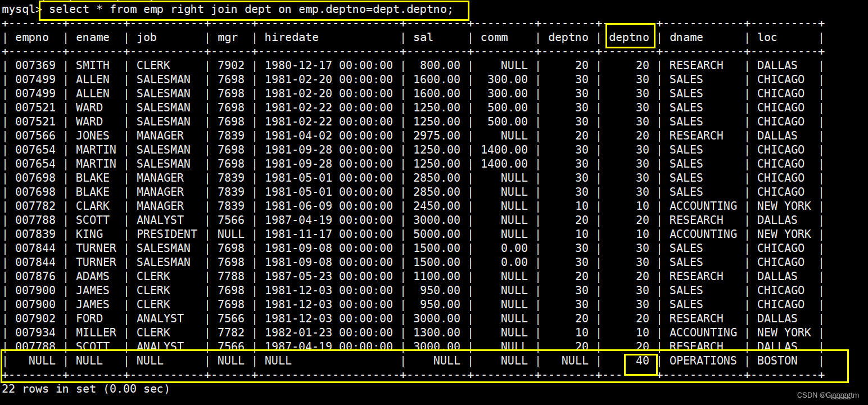Image resolution: width=868 pixels, height=405 pixels.
Task: Click mgr value 7782 in MILLER row
Action: click(231, 332)
